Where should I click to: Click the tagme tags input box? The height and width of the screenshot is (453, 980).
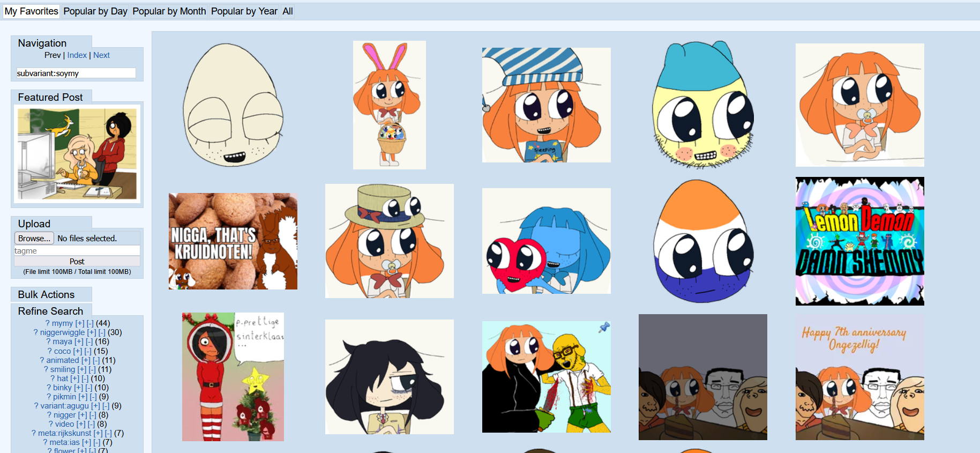[x=77, y=251]
